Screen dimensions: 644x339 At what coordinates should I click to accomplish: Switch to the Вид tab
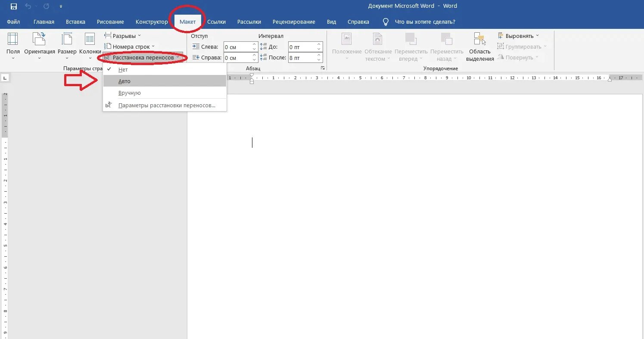pyautogui.click(x=331, y=22)
